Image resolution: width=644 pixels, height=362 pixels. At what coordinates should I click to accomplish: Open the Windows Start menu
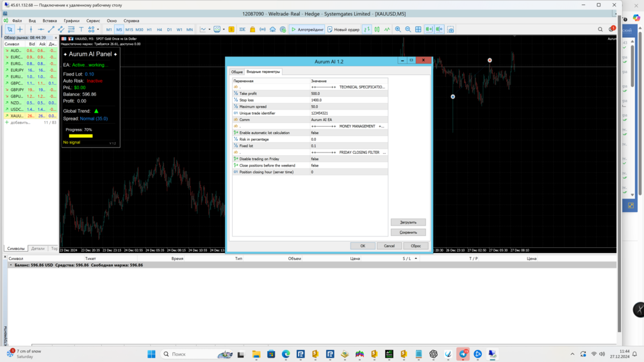(x=152, y=354)
